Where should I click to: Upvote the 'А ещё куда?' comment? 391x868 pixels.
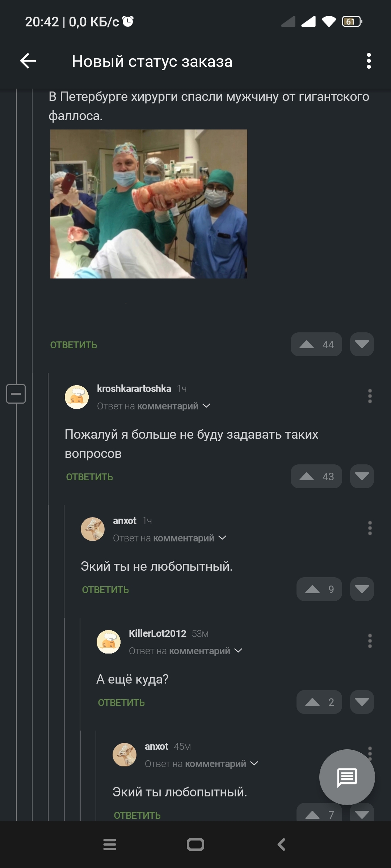pos(319,702)
